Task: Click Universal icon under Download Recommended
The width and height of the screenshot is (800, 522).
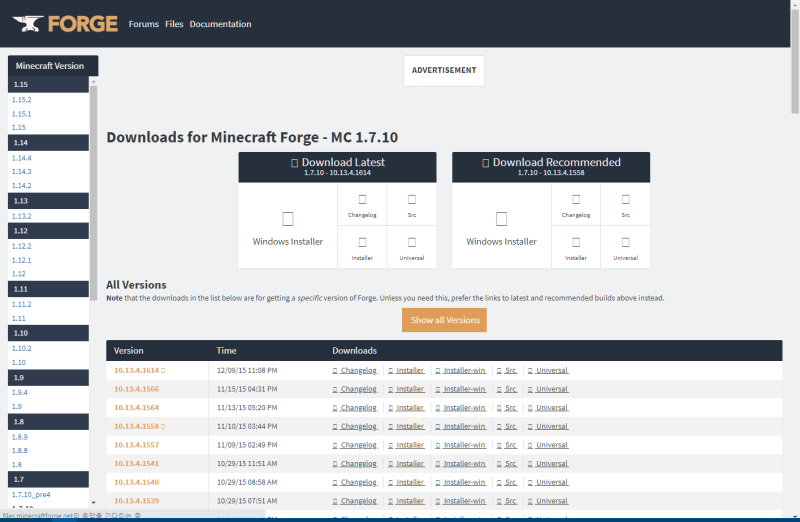Action: pyautogui.click(x=626, y=242)
